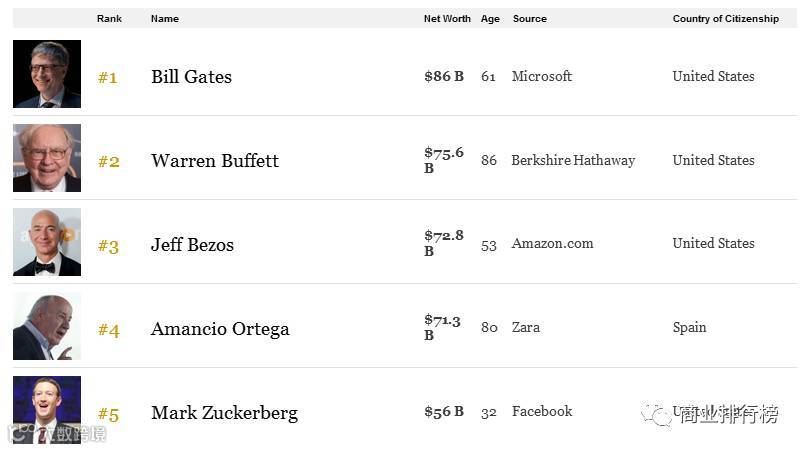Image resolution: width=804 pixels, height=449 pixels.
Task: Click the #1 rank number
Action: click(x=107, y=78)
